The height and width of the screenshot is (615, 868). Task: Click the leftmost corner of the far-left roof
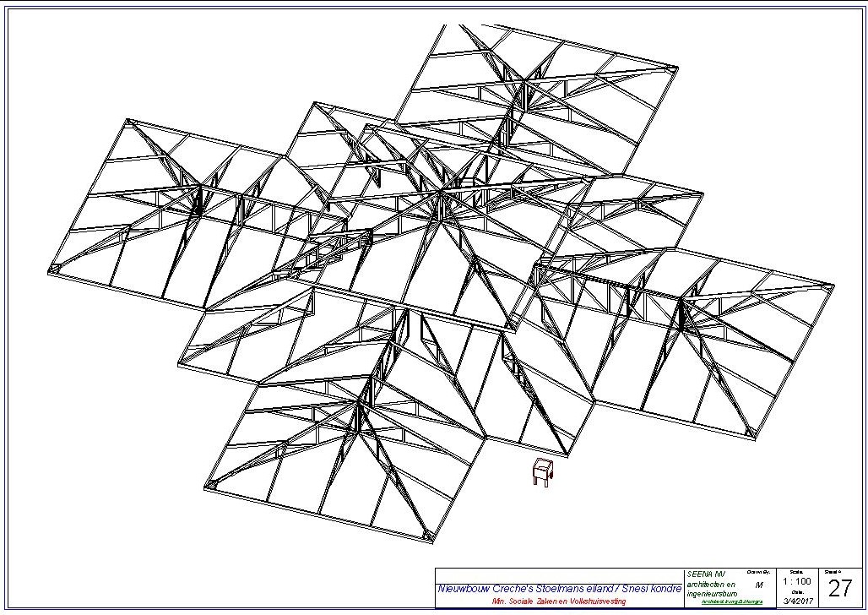51,270
